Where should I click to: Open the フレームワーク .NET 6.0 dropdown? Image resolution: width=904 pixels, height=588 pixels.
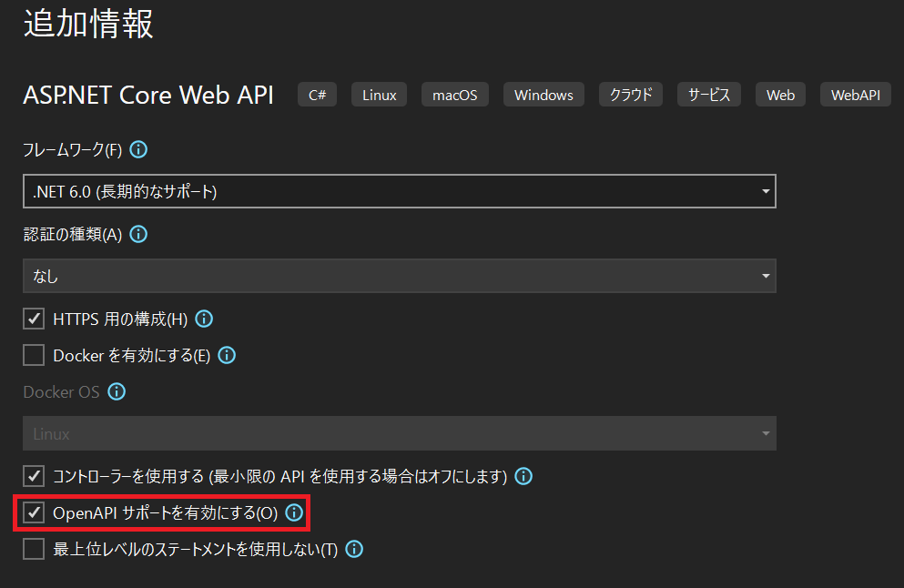tap(400, 191)
